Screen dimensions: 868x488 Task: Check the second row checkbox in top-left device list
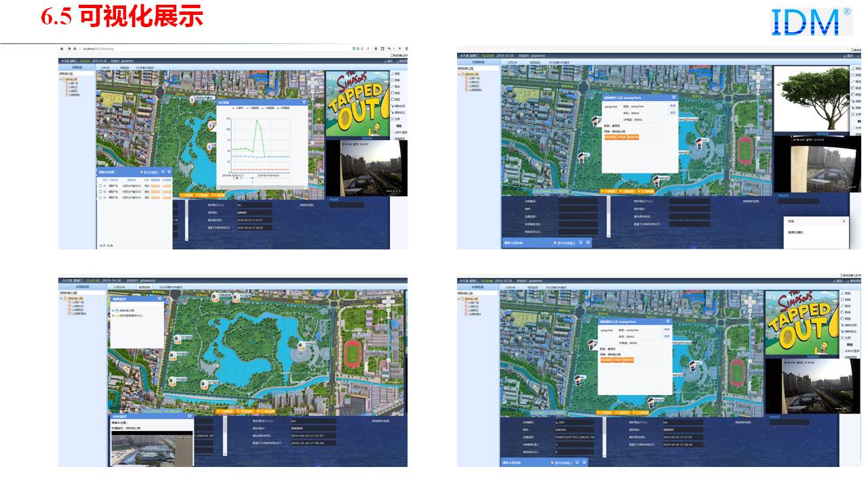coord(102,190)
